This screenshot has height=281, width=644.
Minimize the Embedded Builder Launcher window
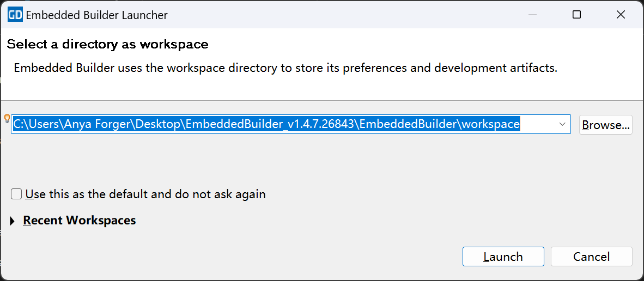click(532, 15)
